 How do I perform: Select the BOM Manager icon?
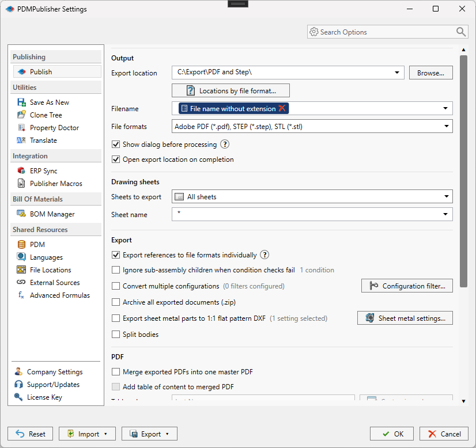pos(21,214)
